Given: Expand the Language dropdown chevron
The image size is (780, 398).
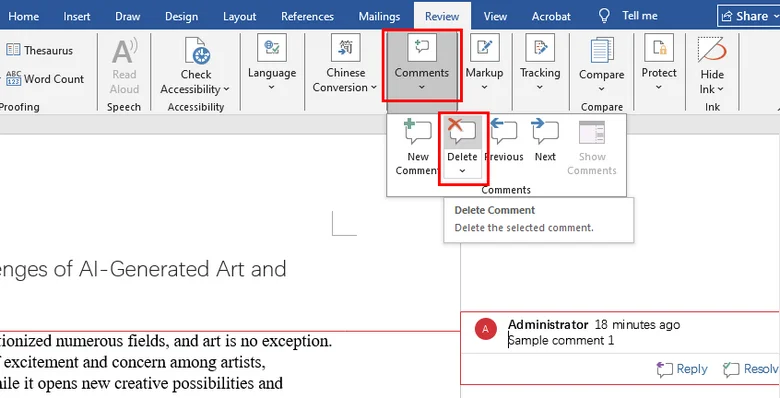Looking at the screenshot, I should point(272,88).
